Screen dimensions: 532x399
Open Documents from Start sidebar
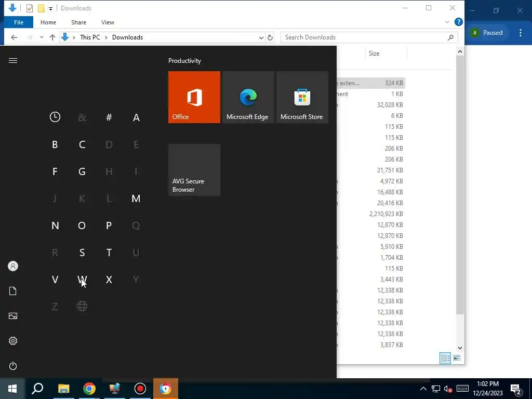tap(13, 291)
